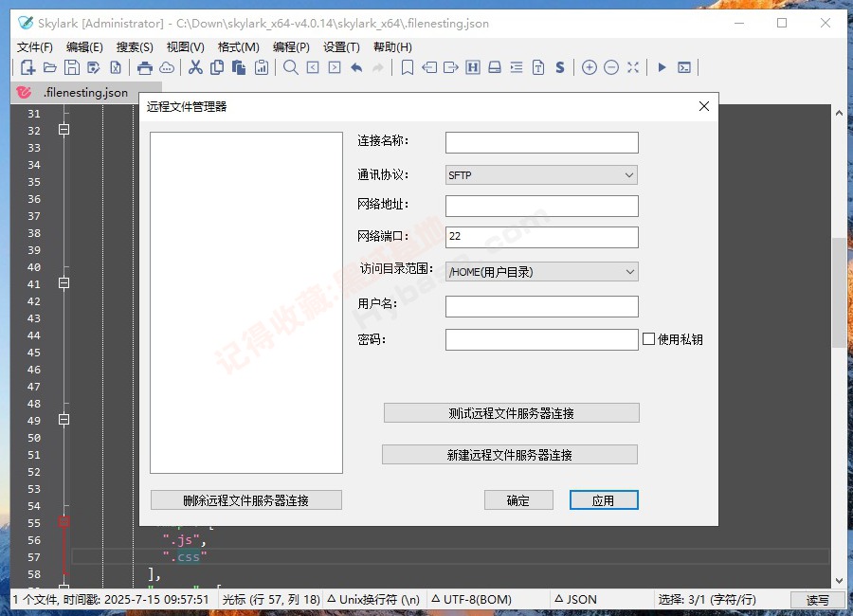Image resolution: width=853 pixels, height=616 pixels.
Task: Run script with play icon
Action: 662,67
